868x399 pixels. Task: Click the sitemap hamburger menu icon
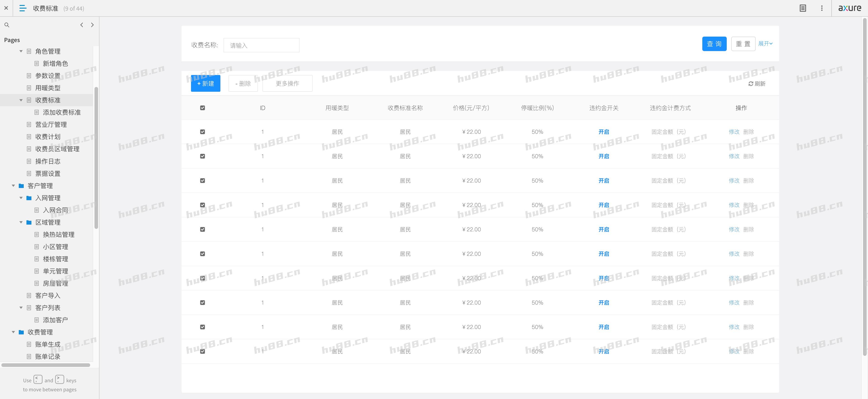click(23, 8)
